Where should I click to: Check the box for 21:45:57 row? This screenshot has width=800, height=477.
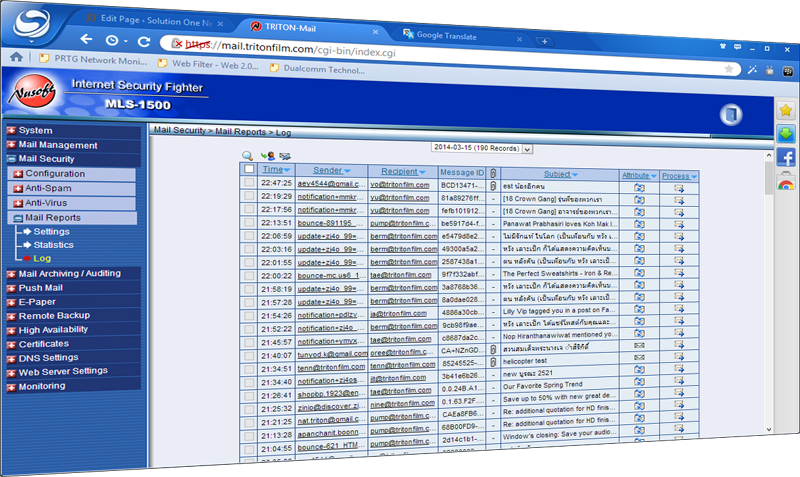[248, 342]
